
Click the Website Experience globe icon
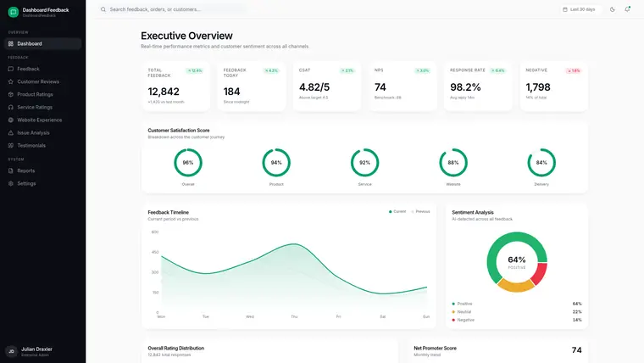[x=11, y=120]
